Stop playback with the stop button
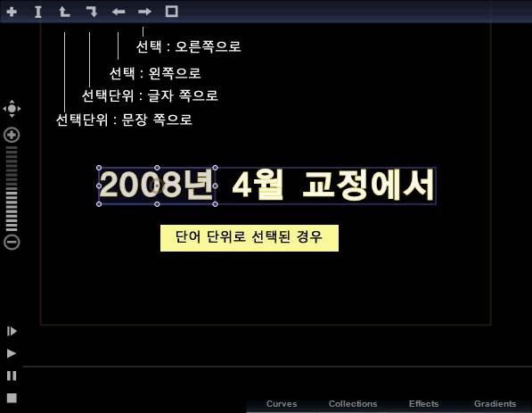532x413 pixels. [12, 398]
